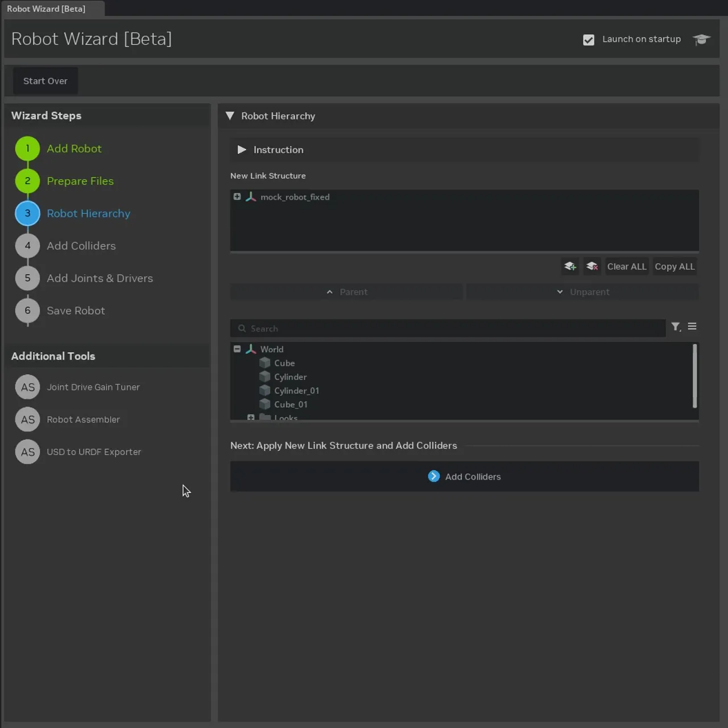The height and width of the screenshot is (728, 728).
Task: Expand the mock_robot_fixed tree node
Action: 237,197
